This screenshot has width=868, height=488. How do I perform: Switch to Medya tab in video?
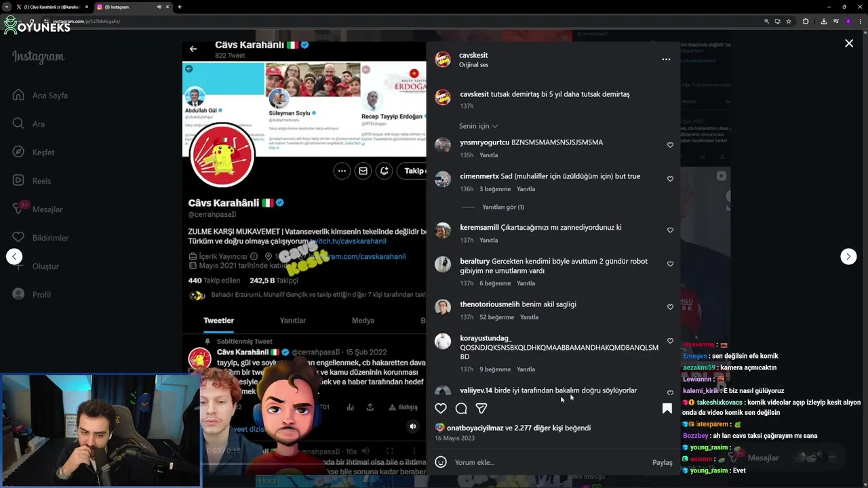(x=363, y=321)
